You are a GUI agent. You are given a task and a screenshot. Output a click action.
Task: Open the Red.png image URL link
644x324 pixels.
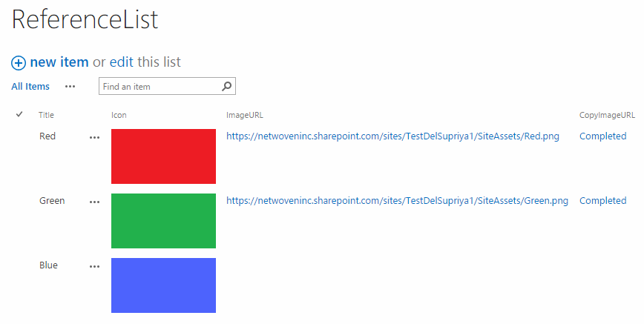tap(392, 136)
